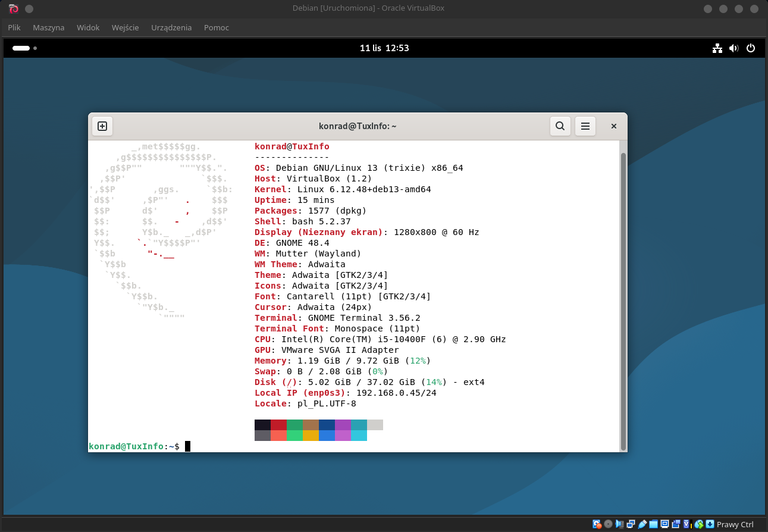This screenshot has width=768, height=532.
Task: Click the Packages: 1577 (dpkg) line
Action: [311, 211]
